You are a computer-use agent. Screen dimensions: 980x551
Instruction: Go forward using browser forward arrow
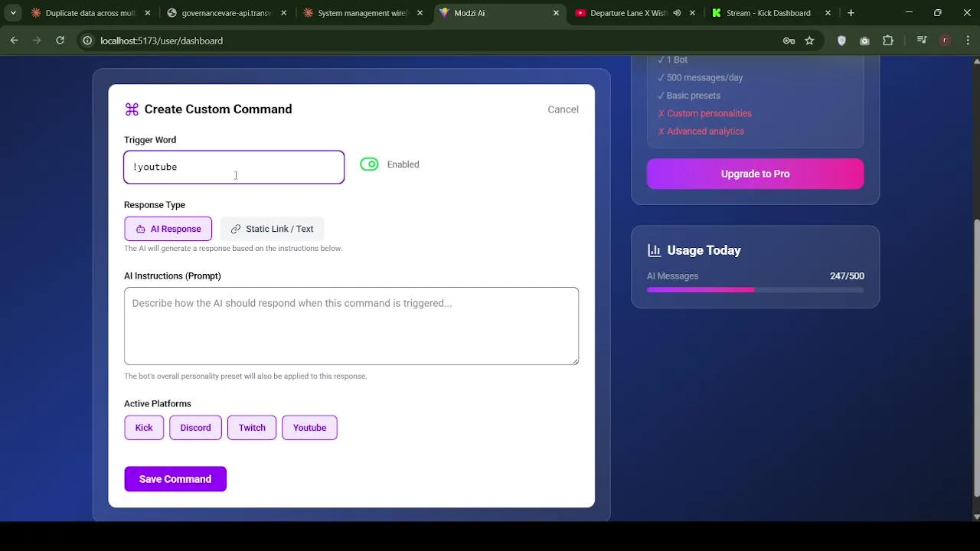point(37,41)
